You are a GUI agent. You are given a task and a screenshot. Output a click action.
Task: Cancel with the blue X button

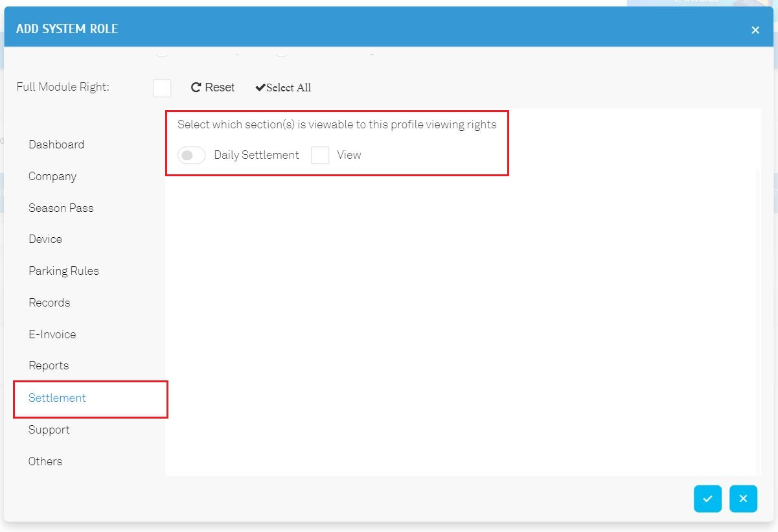pos(743,498)
